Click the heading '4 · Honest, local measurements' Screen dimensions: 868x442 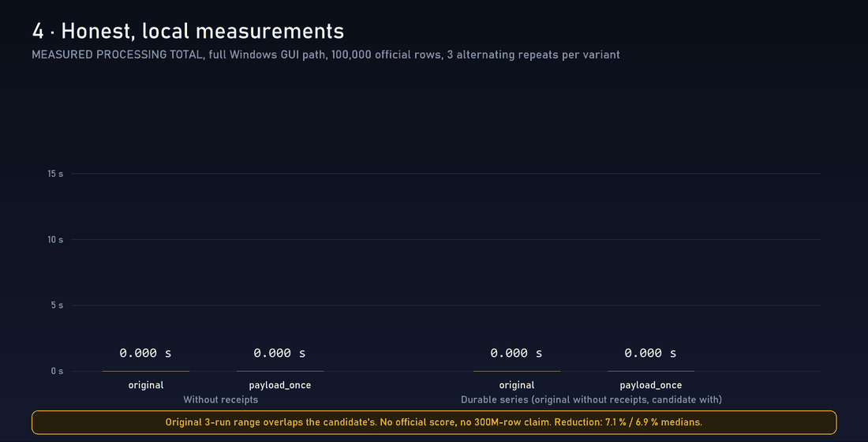pyautogui.click(x=189, y=31)
